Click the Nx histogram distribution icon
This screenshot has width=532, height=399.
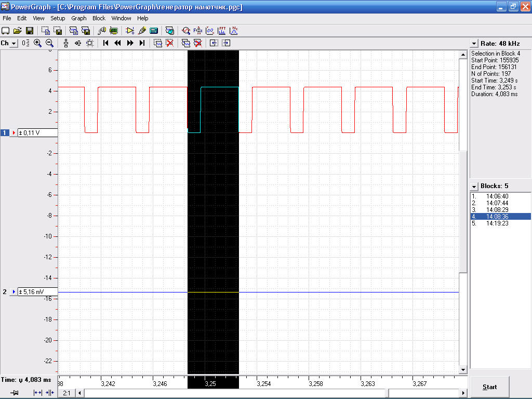(x=234, y=31)
